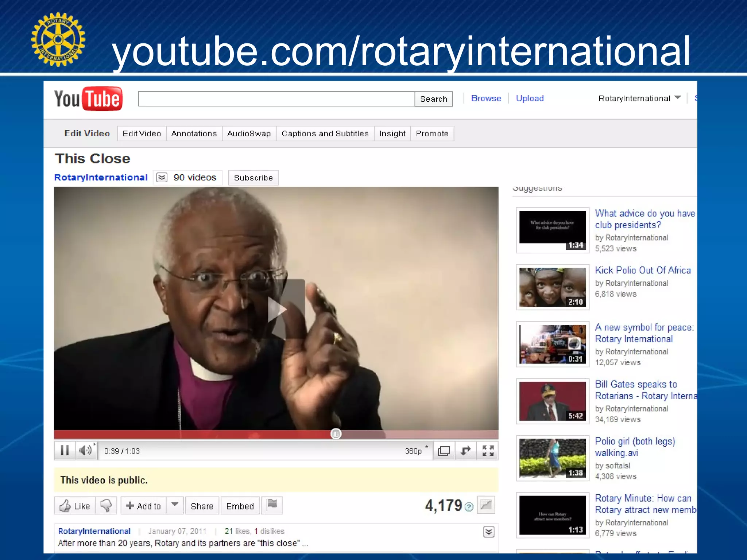Click the Rotary Minute video title link

[646, 504]
